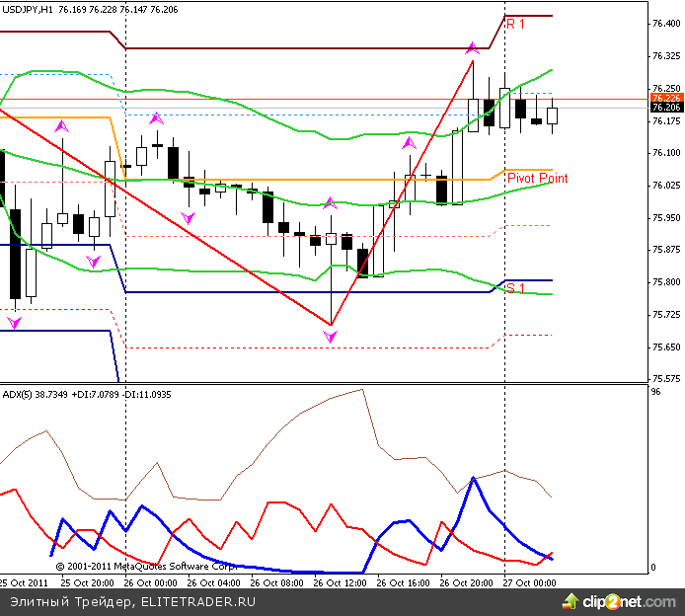Screen dimensions: 685x616
Task: Click the 76.400 price axis label
Action: pos(665,24)
